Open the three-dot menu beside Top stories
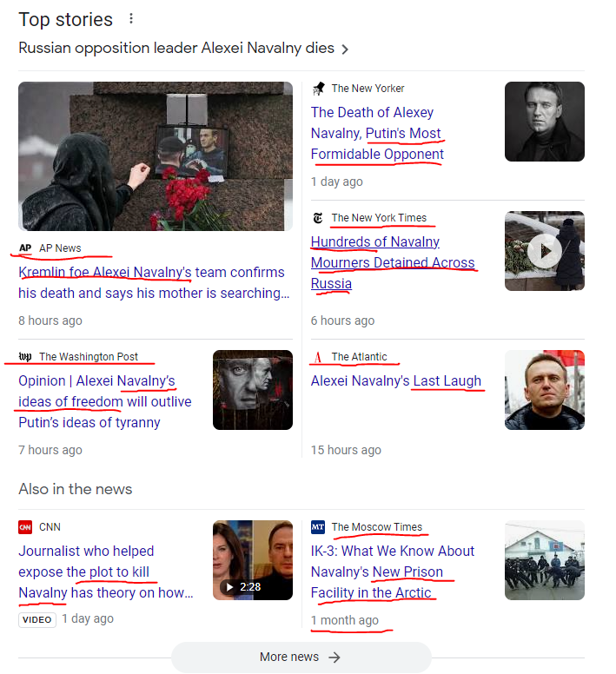 pos(131,18)
